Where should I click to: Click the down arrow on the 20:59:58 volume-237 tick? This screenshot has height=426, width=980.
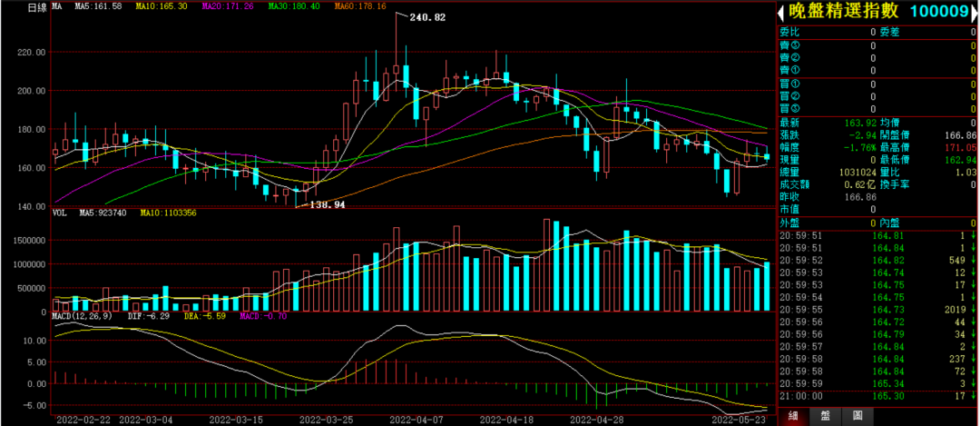pyautogui.click(x=975, y=359)
